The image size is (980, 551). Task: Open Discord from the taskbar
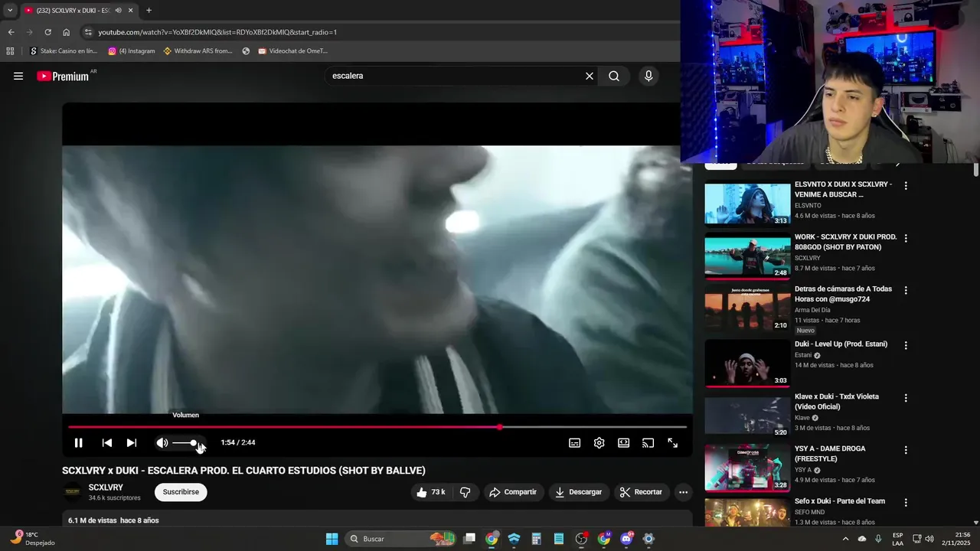tap(626, 539)
